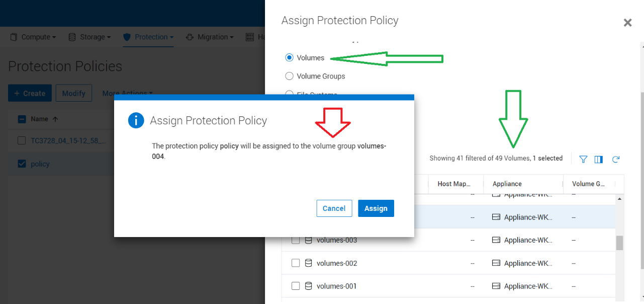The height and width of the screenshot is (304, 644).
Task: Uncheck the policy row checkbox
Action: pos(22,164)
